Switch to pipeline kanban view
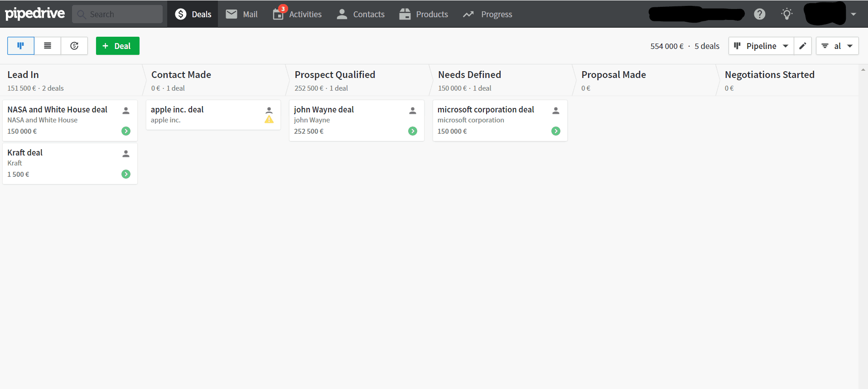 [x=21, y=46]
